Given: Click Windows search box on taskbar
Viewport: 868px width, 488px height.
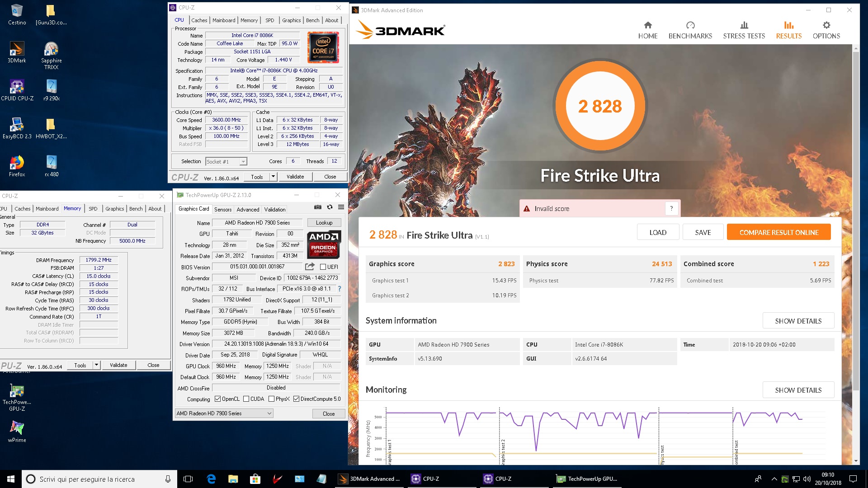Looking at the screenshot, I should [x=99, y=479].
